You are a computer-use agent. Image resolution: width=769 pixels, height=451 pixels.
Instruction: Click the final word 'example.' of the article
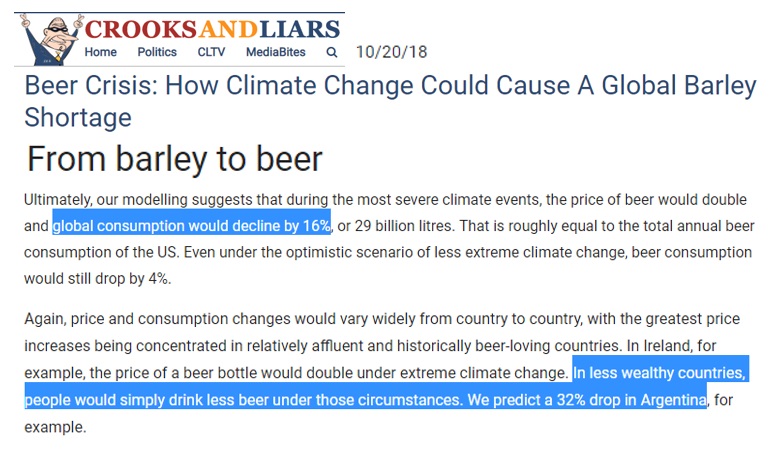55,427
